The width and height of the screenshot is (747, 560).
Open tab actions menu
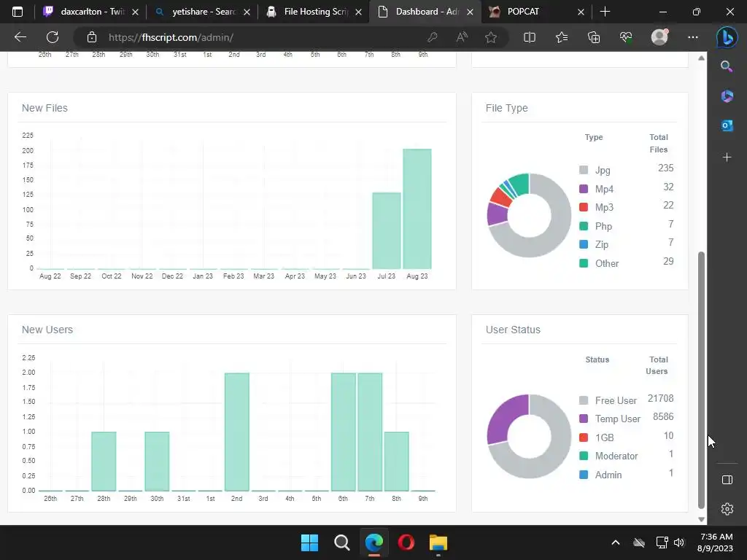coord(18,12)
